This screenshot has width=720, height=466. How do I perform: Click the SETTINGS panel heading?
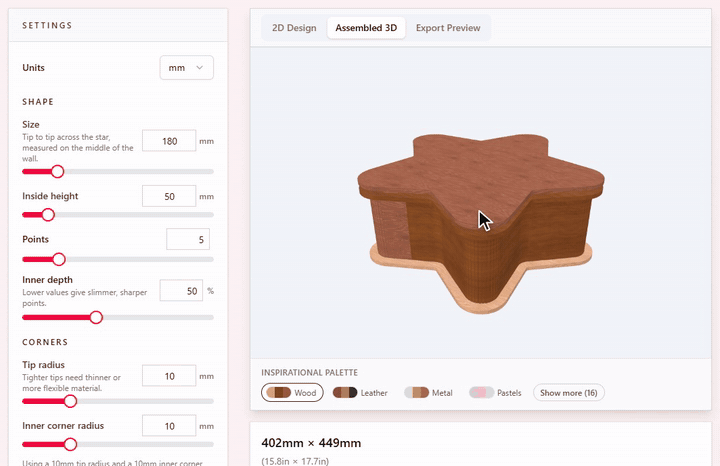[47, 25]
